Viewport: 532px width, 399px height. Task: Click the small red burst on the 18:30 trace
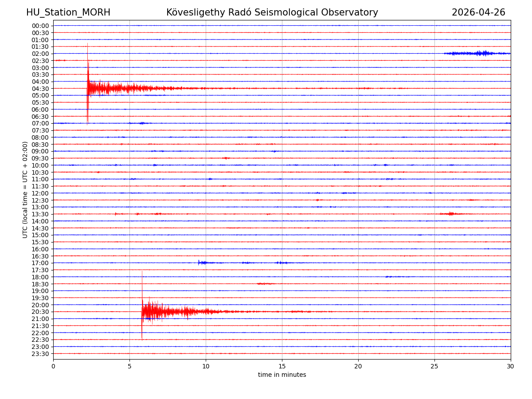pyautogui.click(x=265, y=283)
